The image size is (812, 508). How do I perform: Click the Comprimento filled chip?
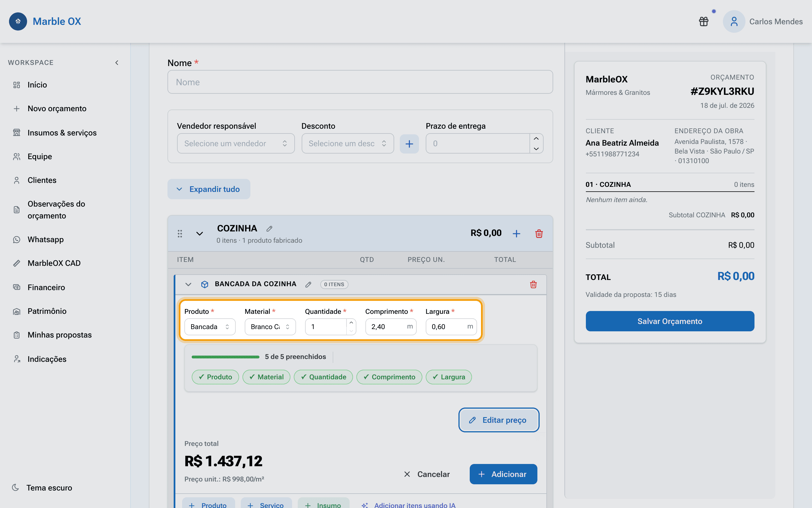389,377
